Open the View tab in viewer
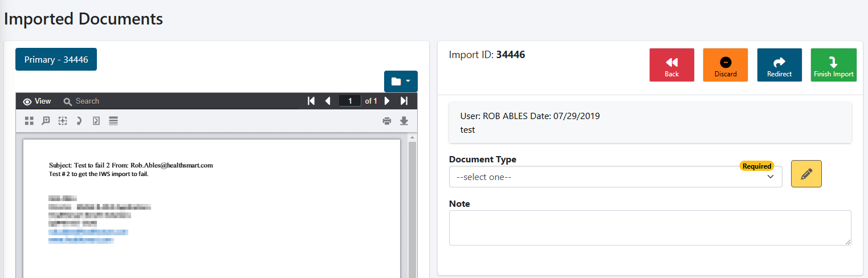 (x=37, y=101)
